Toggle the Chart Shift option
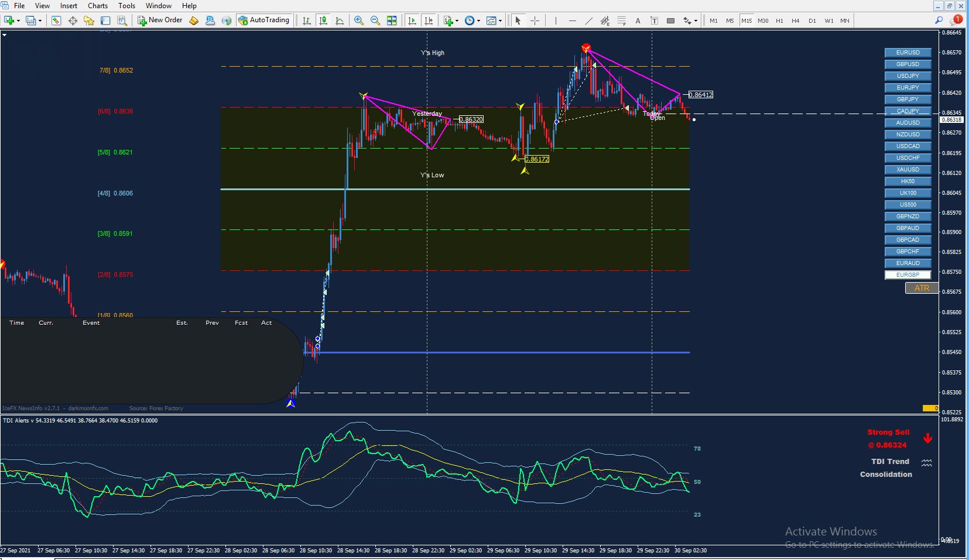 click(x=429, y=20)
